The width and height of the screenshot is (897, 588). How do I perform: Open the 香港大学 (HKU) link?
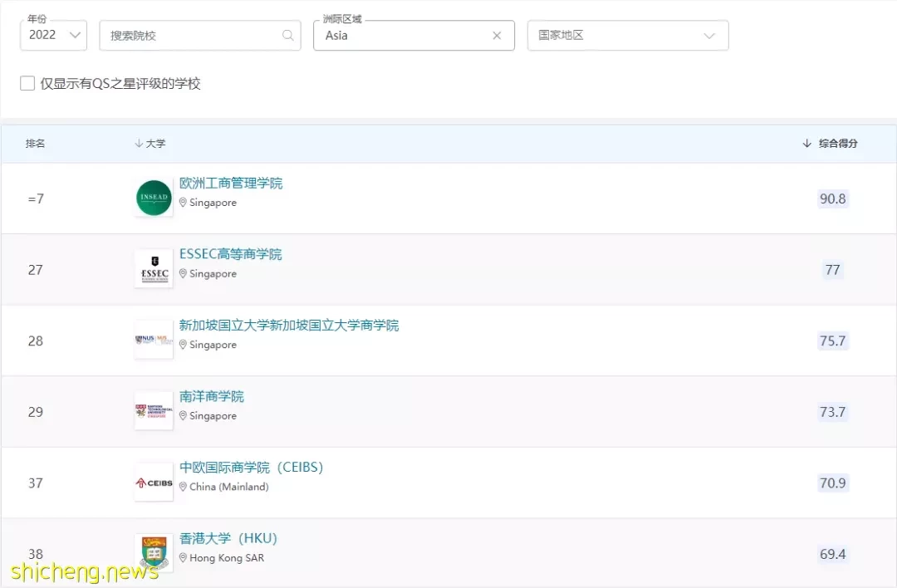(x=228, y=538)
